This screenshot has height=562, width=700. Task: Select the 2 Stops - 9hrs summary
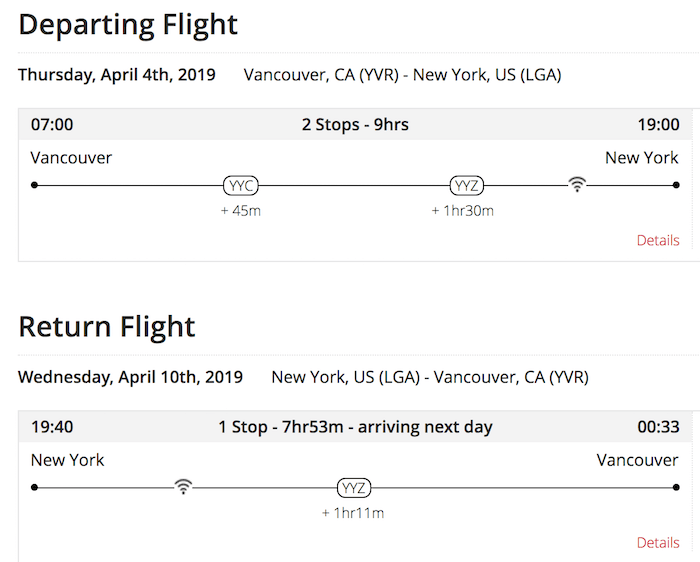point(355,125)
